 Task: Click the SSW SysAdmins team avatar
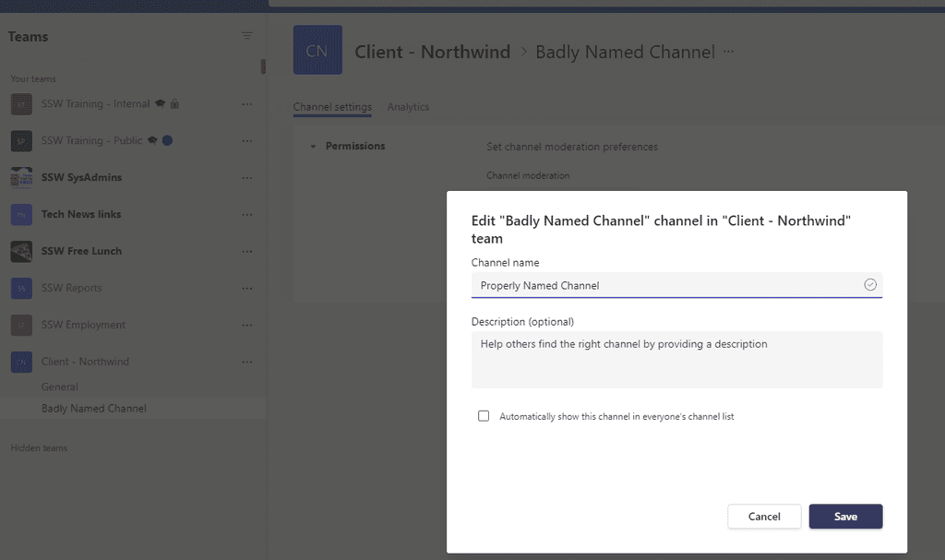pos(21,177)
